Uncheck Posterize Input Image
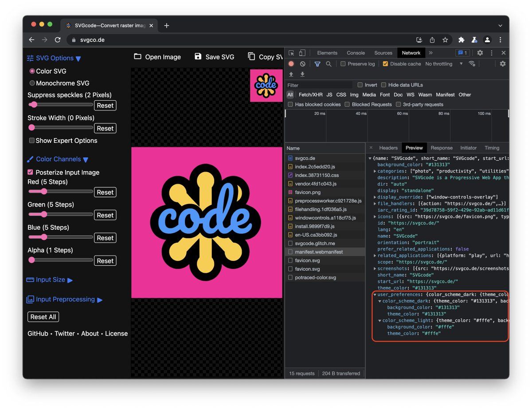The image size is (532, 409). (30, 172)
